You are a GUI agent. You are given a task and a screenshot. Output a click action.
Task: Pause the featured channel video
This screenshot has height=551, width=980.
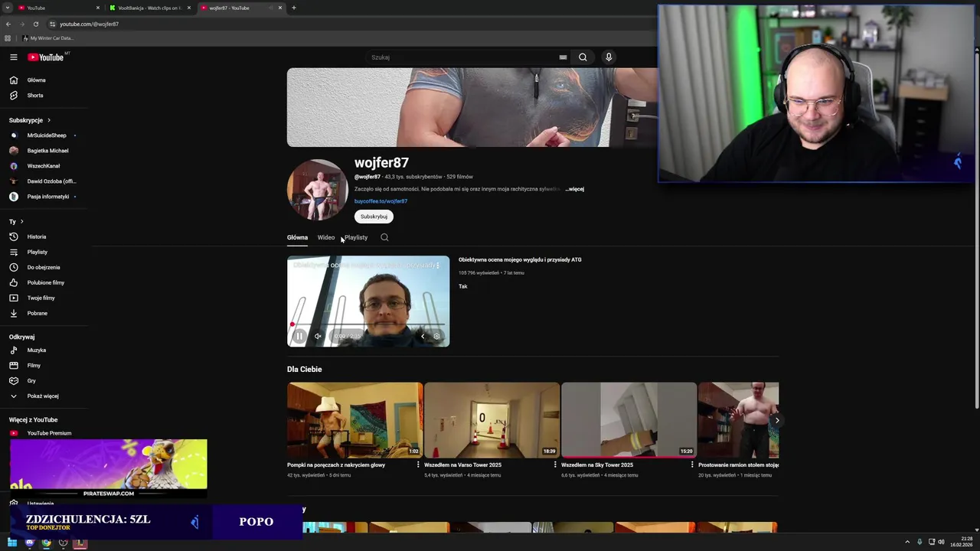pos(299,336)
